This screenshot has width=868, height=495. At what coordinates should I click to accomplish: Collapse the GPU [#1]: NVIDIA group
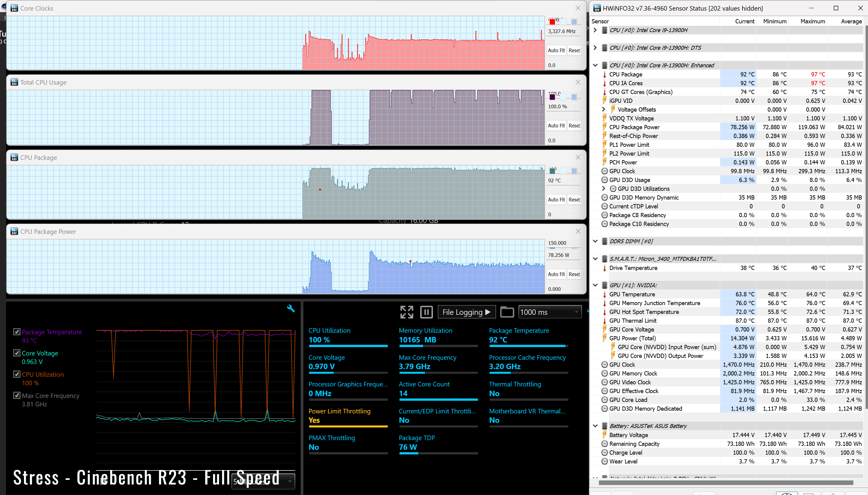(x=595, y=285)
